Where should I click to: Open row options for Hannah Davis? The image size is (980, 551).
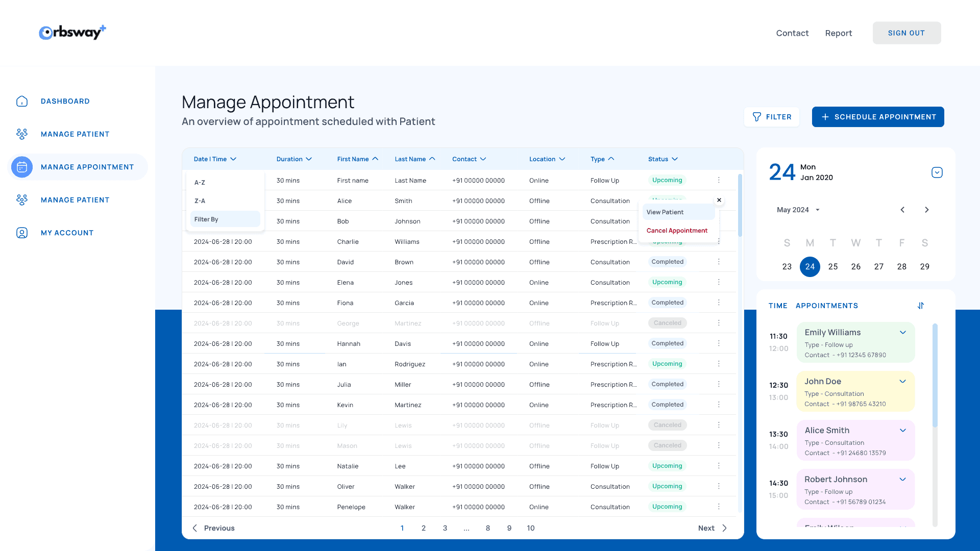[719, 343]
